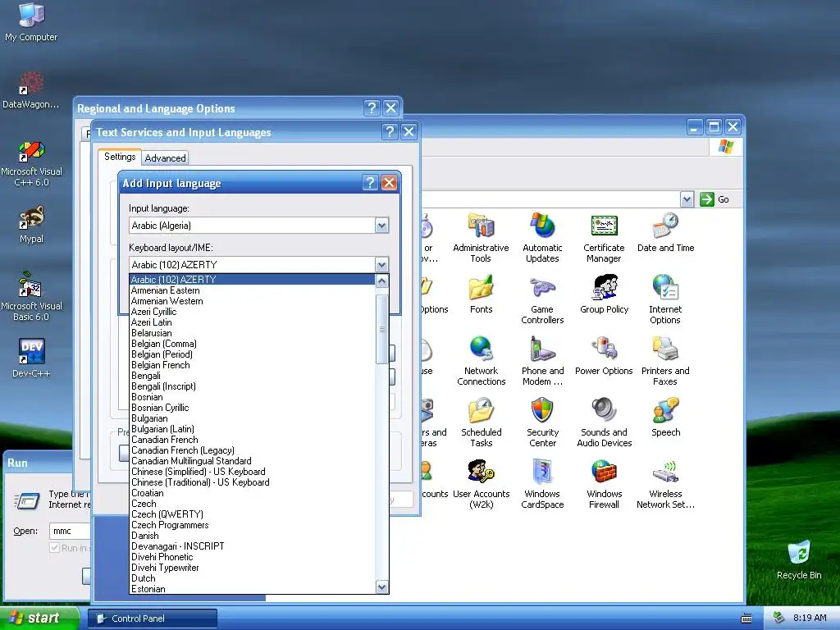Select Canadian Multilingual Standard layout
The height and width of the screenshot is (630, 840).
(253, 461)
